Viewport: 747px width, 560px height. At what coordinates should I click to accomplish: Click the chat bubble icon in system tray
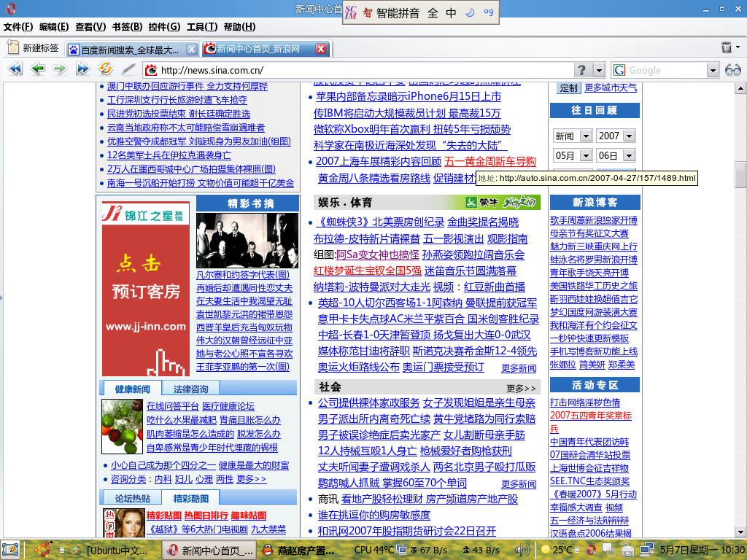pyautogui.click(x=608, y=551)
